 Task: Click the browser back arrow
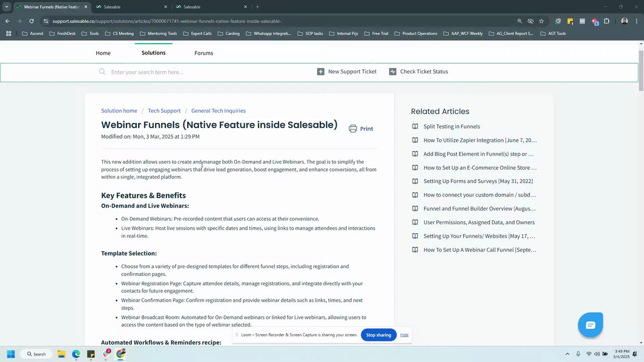(x=7, y=21)
